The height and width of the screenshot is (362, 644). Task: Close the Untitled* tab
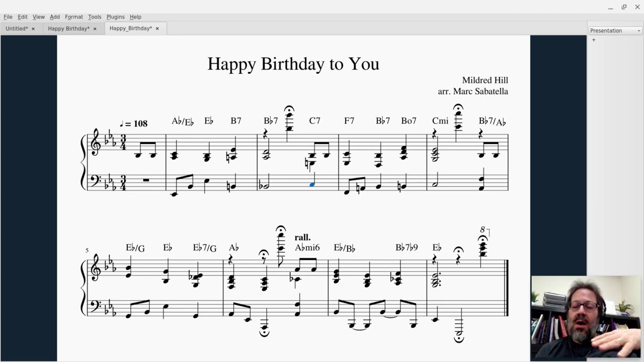pyautogui.click(x=33, y=29)
